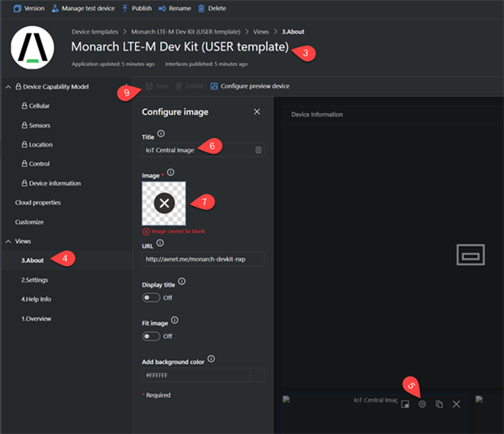Close the Configure image panel
The height and width of the screenshot is (434, 504).
click(256, 112)
